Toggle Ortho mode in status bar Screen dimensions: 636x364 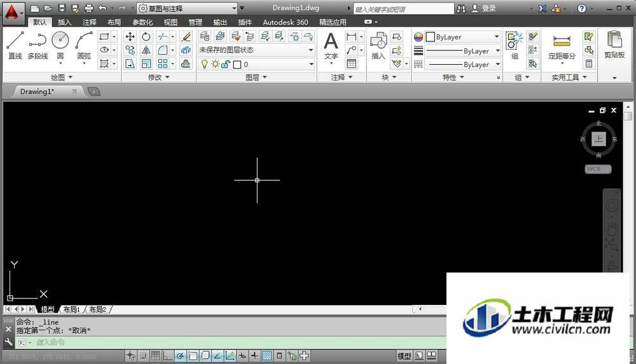[x=167, y=356]
